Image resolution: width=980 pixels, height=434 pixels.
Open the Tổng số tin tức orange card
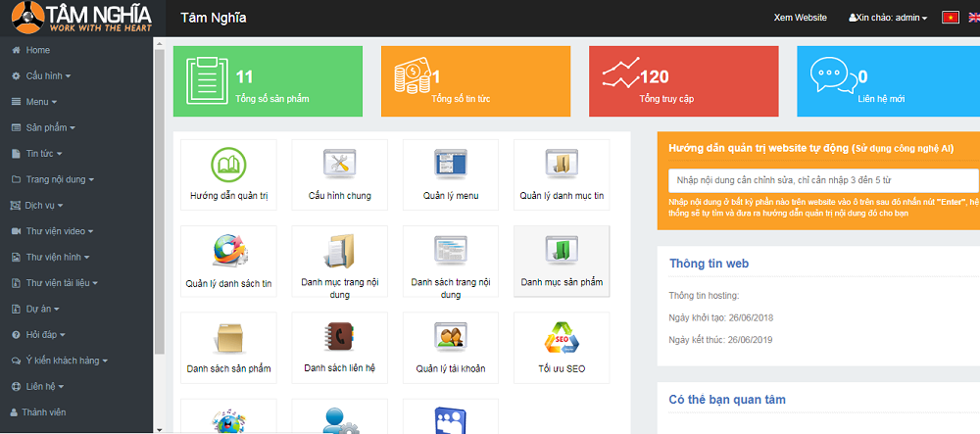coord(475,81)
